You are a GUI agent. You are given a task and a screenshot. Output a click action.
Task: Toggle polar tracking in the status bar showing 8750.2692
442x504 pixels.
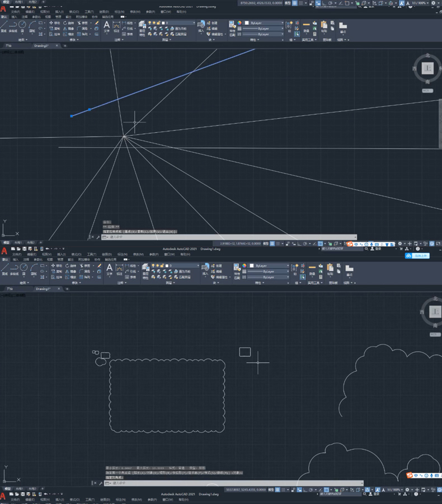(330, 3)
